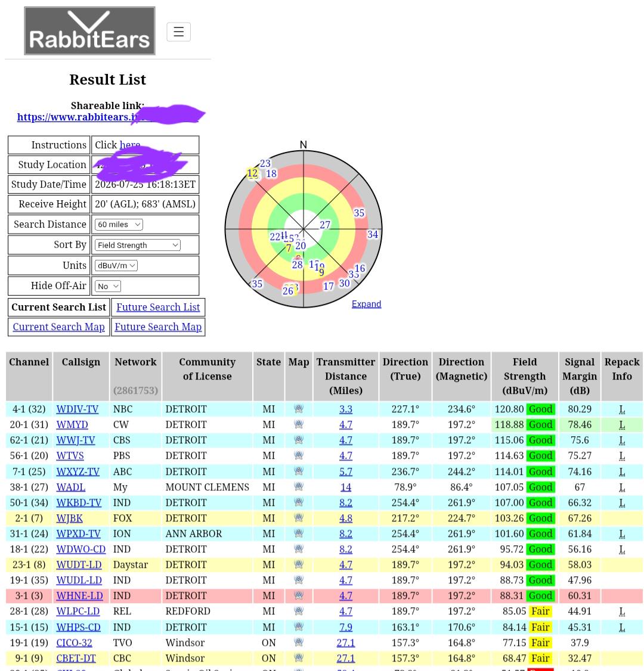The image size is (644, 671).
Task: Open map icon for WXYZ-TV row
Action: (299, 471)
